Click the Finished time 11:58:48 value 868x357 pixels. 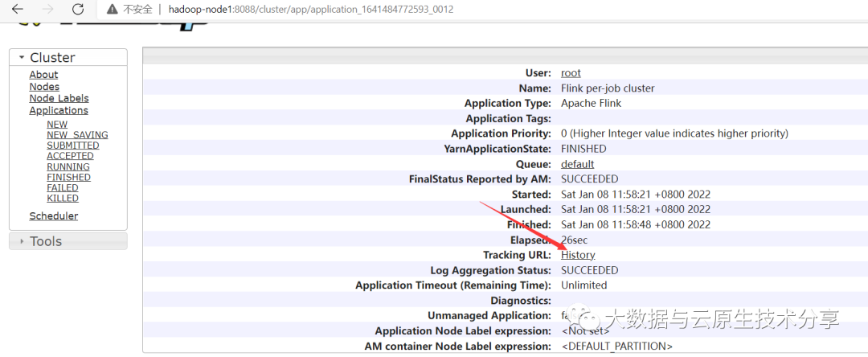[636, 225]
